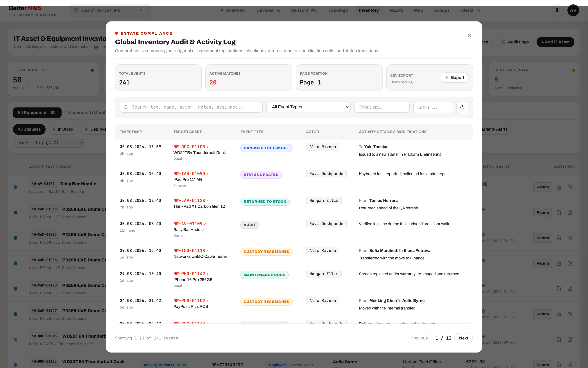This screenshot has height=368, width=588.
Task: Click the HANDOVER CHECKOUT event badge
Action: tap(266, 148)
